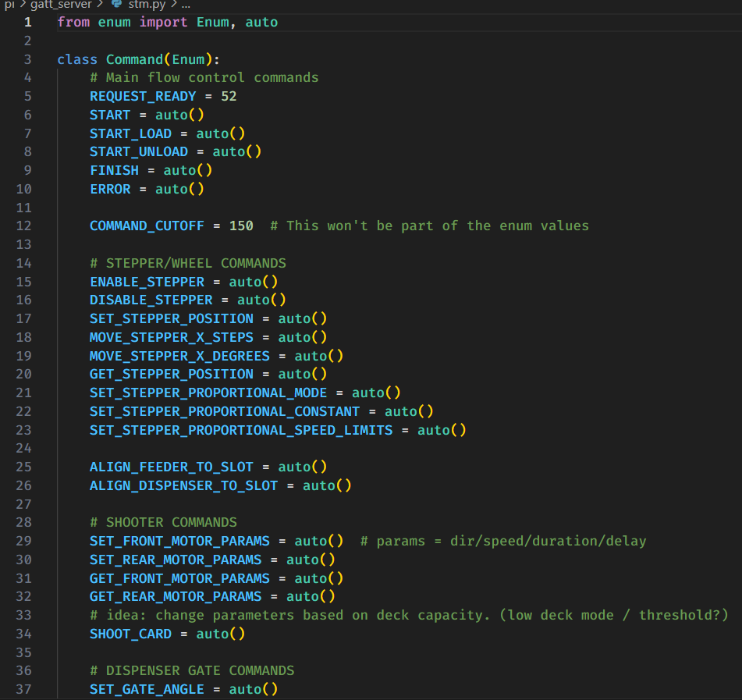This screenshot has width=742, height=700.
Task: Click the word import on line 1
Action: click(163, 22)
